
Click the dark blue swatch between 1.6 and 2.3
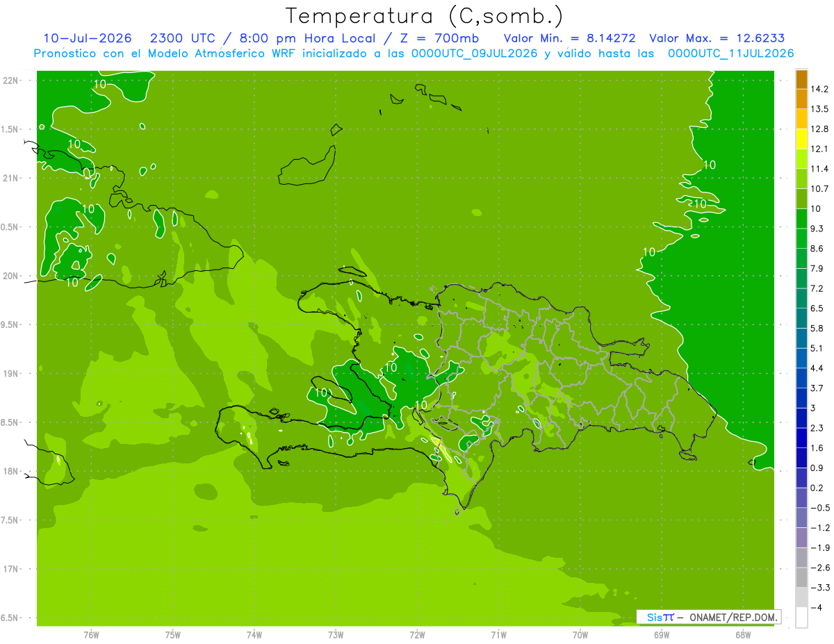(801, 438)
